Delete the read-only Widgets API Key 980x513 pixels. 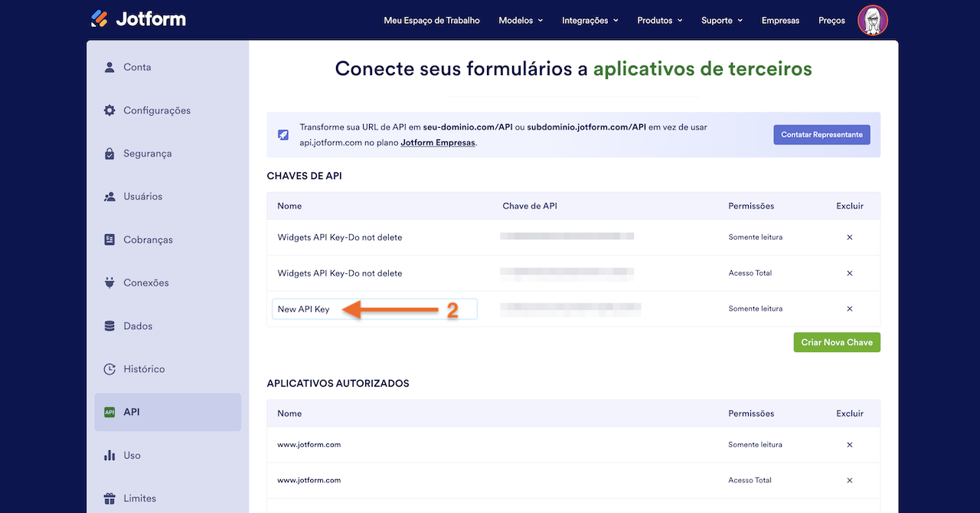850,237
